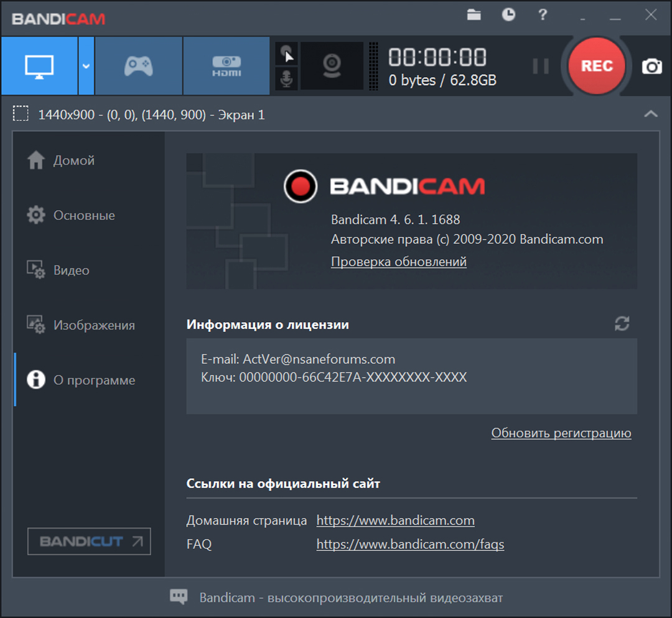This screenshot has height=618, width=672.
Task: Toggle mouse cursor effect icon
Action: (287, 54)
